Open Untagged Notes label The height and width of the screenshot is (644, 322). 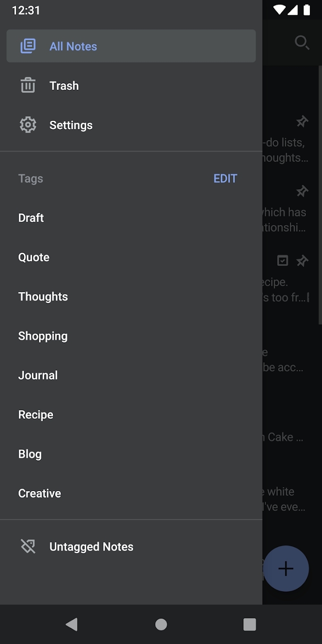click(x=91, y=547)
